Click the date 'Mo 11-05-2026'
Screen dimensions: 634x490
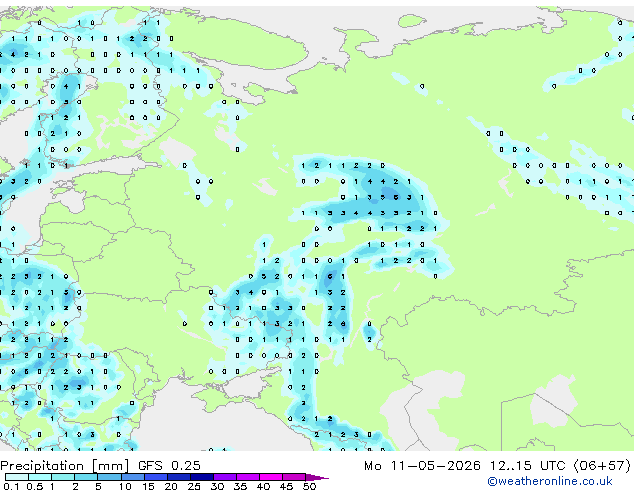coord(422,466)
